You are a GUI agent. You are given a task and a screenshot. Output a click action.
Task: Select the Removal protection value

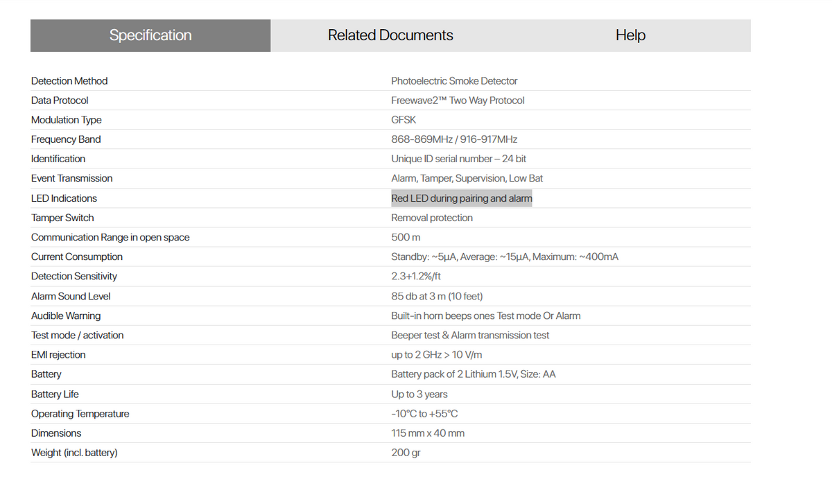click(432, 218)
